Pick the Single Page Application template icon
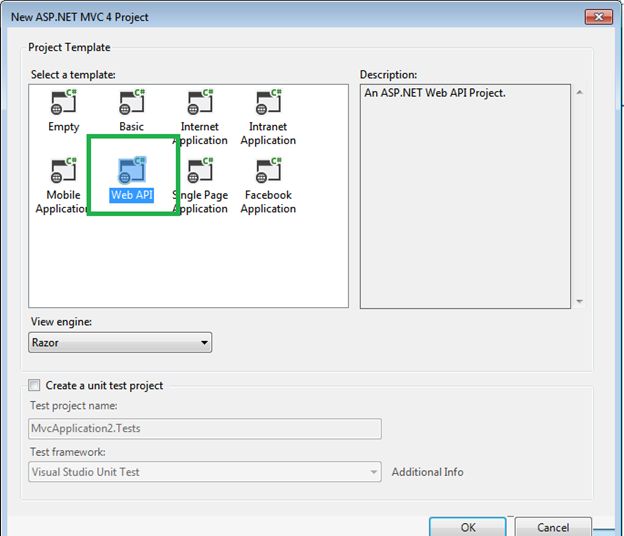Viewport: 624px width, 536px height. tap(200, 171)
